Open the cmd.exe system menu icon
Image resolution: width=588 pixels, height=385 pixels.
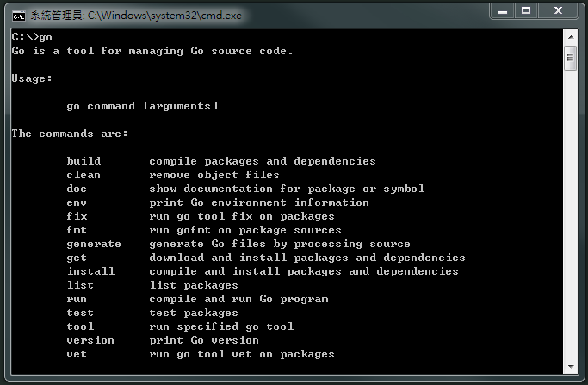click(x=18, y=14)
